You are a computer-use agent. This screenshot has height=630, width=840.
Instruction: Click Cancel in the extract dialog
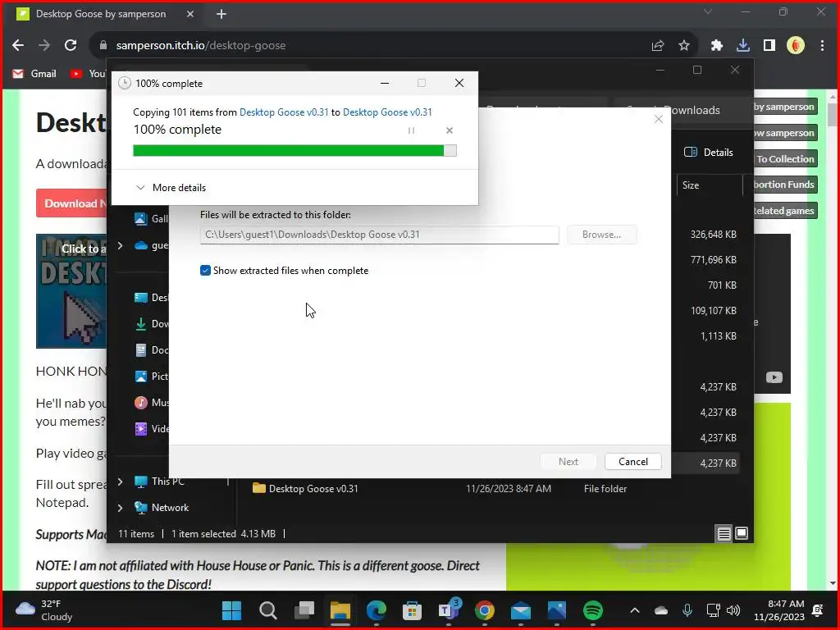(x=632, y=461)
